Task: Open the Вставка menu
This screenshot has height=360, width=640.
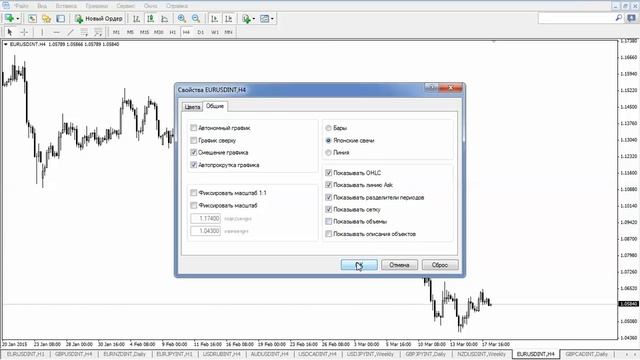Action: pos(66,6)
